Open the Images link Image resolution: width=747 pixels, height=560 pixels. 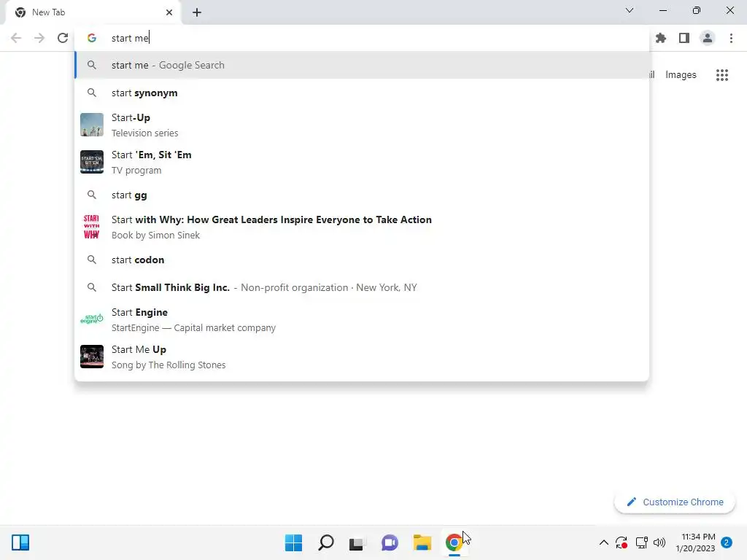681,75
